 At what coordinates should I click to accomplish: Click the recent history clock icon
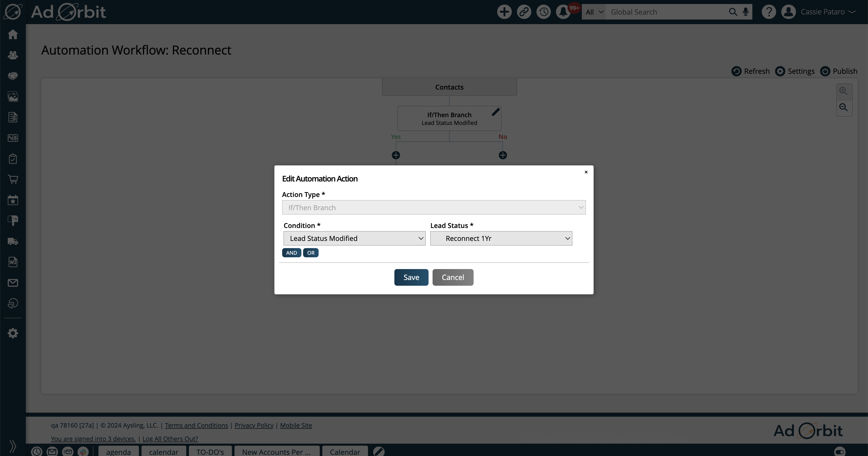(x=544, y=12)
